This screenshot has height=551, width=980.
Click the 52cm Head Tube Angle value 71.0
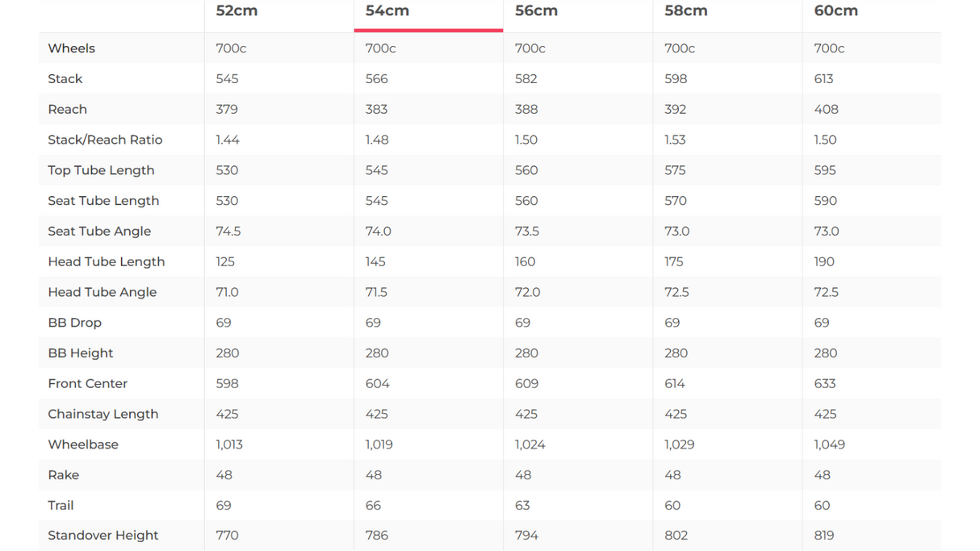coord(227,292)
